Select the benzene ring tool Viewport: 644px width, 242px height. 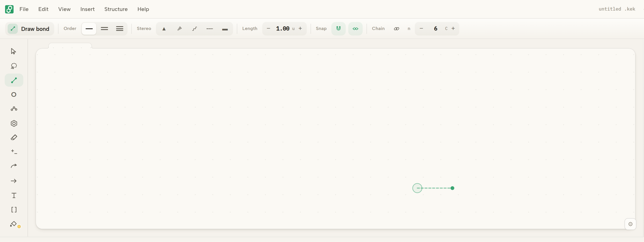coord(14,123)
